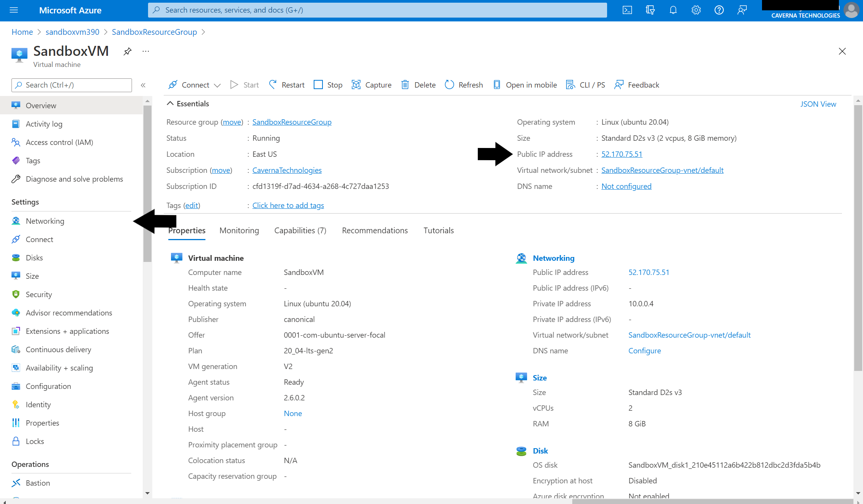The image size is (863, 504).
Task: Open Availability + scaling
Action: pos(59,368)
